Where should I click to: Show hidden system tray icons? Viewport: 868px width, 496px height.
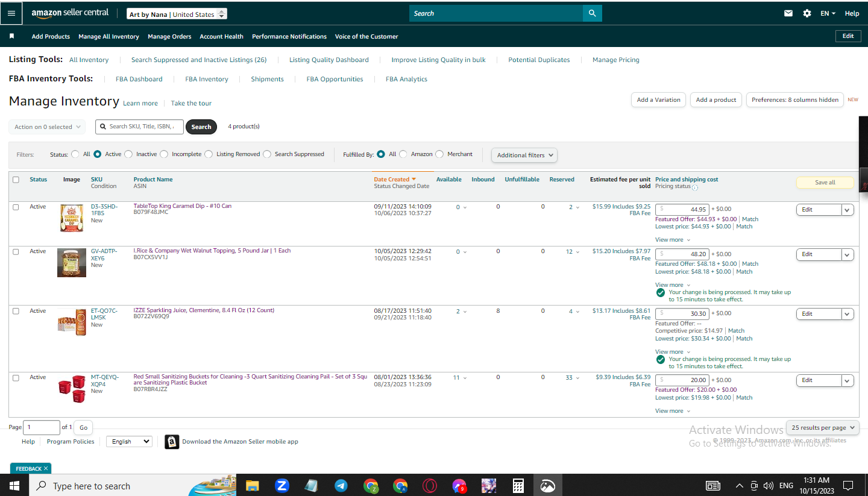tap(740, 486)
